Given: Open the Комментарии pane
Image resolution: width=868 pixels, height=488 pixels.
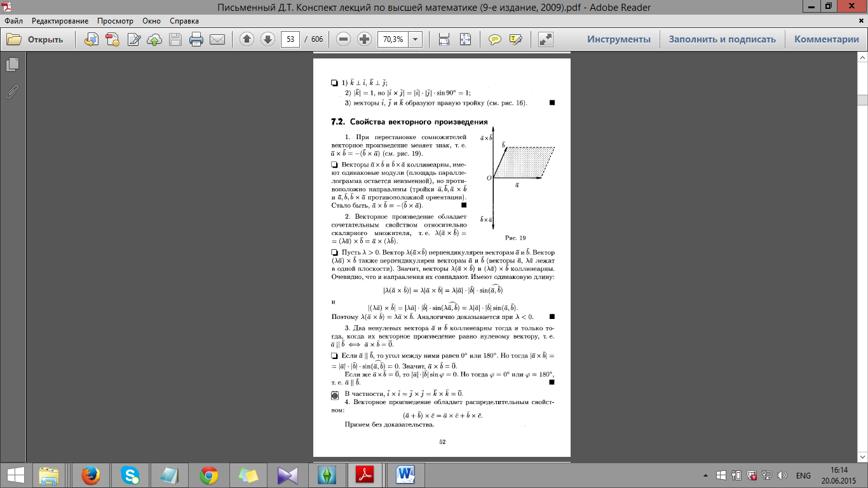Looking at the screenshot, I should point(827,39).
